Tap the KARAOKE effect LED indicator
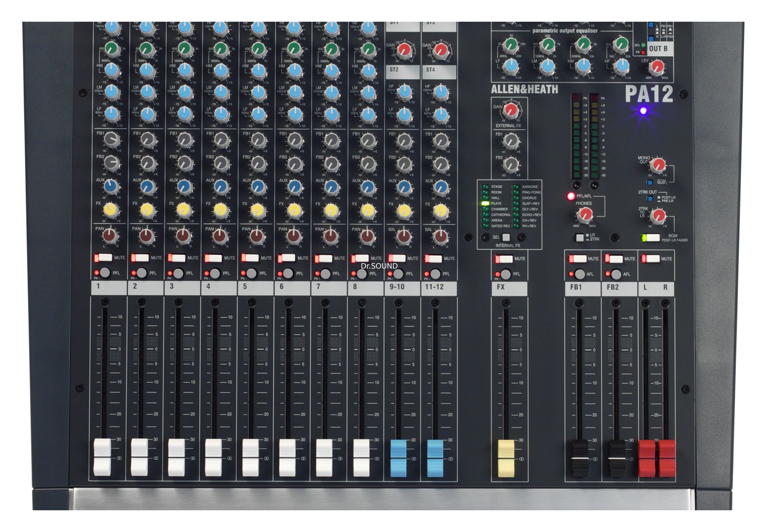Viewport: 760px width, 532px height. 516,187
